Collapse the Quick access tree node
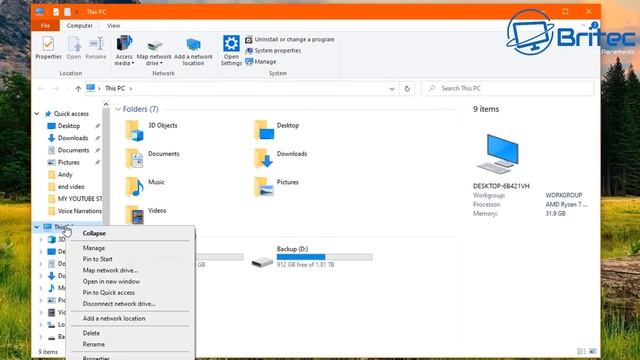Screen dimensions: 640x360 [x=37, y=114]
